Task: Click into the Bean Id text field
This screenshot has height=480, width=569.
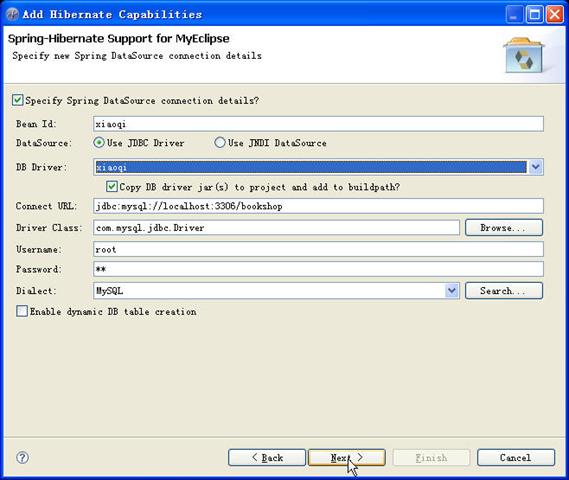Action: (318, 124)
